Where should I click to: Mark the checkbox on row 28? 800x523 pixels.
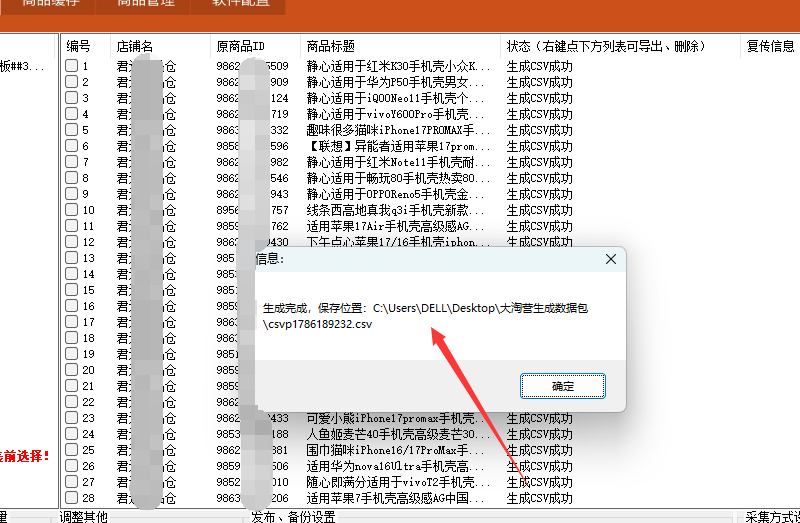[x=71, y=497]
